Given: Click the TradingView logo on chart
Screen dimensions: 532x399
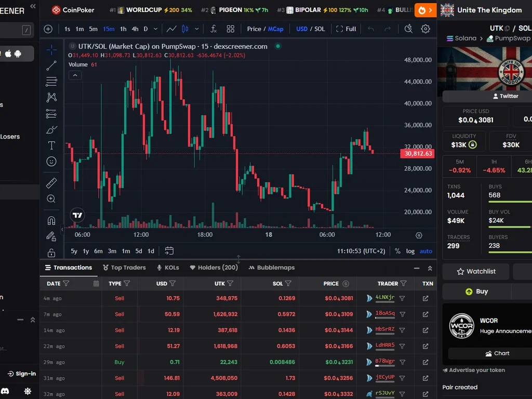Looking at the screenshot, I should [x=77, y=215].
